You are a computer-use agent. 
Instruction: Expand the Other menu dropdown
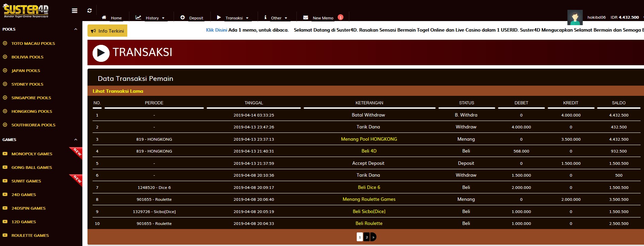click(x=276, y=18)
